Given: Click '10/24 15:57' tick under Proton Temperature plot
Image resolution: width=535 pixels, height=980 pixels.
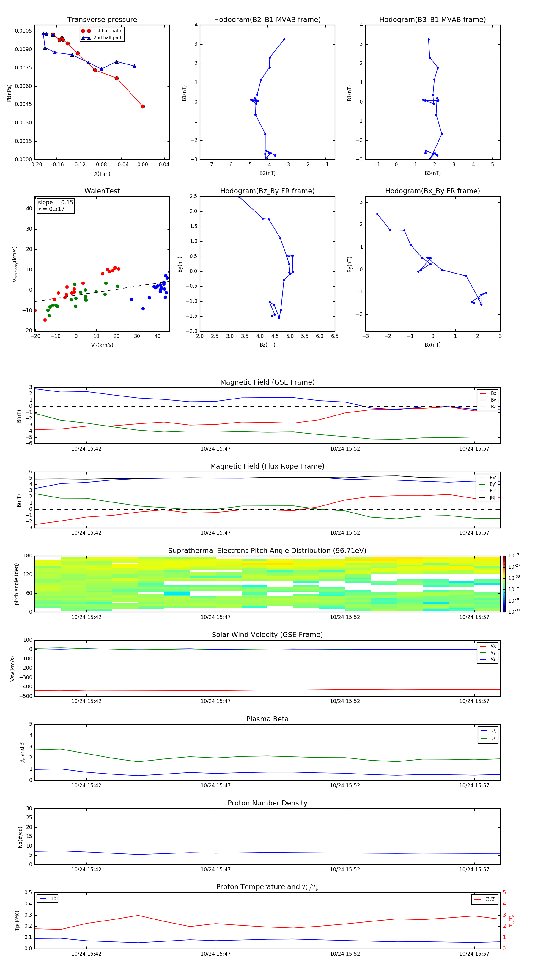Looking at the screenshot, I should tap(474, 954).
